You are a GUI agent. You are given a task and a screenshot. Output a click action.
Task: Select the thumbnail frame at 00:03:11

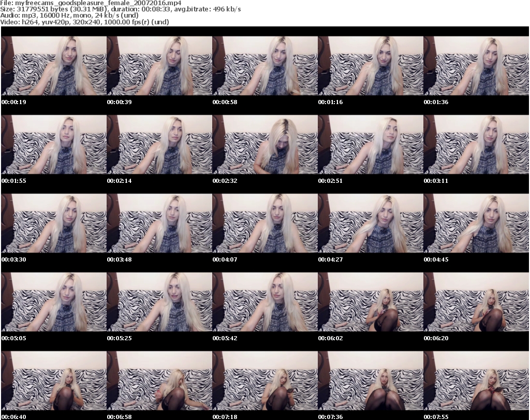pos(476,144)
